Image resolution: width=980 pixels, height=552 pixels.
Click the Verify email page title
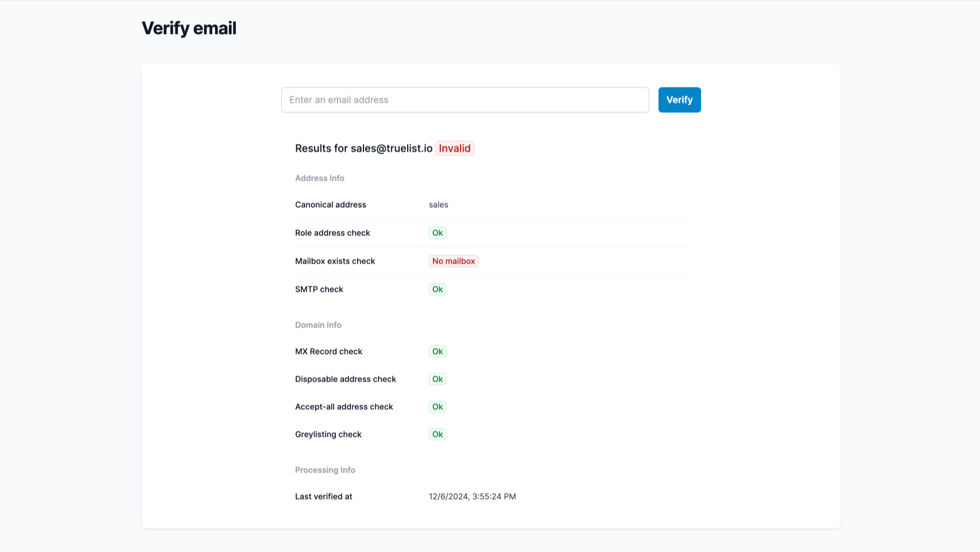pos(189,28)
